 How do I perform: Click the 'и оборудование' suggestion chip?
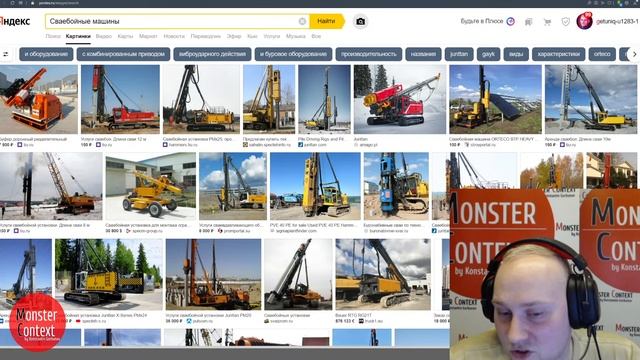click(46, 54)
